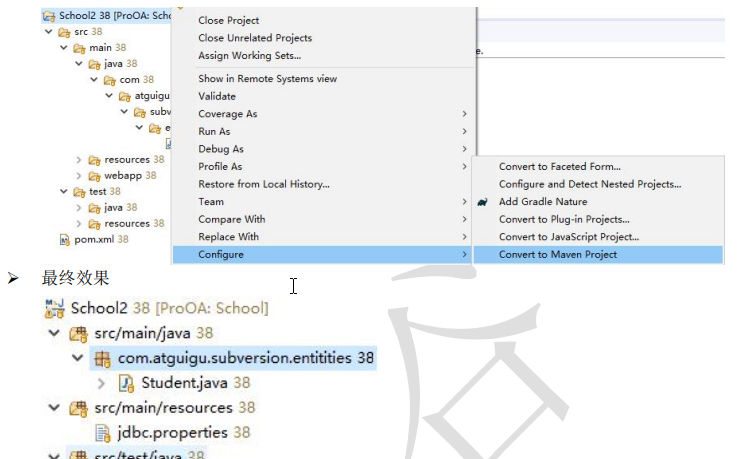Click the Maven project icon beside School2
The height and width of the screenshot is (459, 742).
pyautogui.click(x=54, y=308)
